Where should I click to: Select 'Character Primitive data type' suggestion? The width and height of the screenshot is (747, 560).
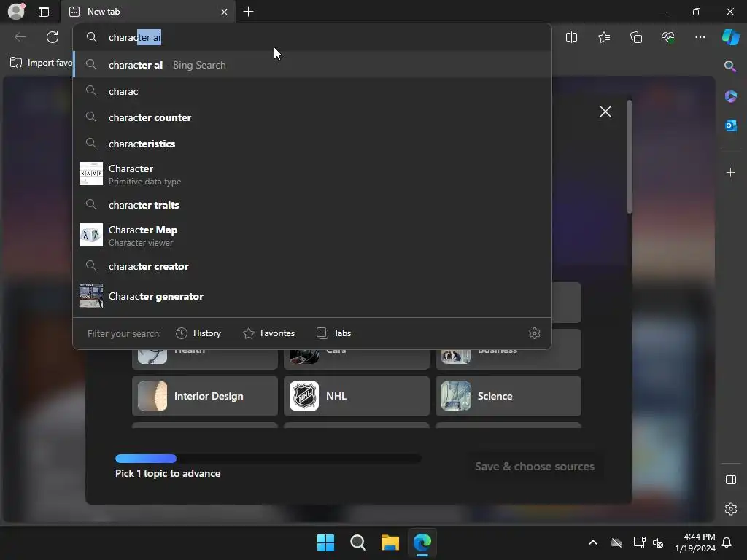coord(312,174)
